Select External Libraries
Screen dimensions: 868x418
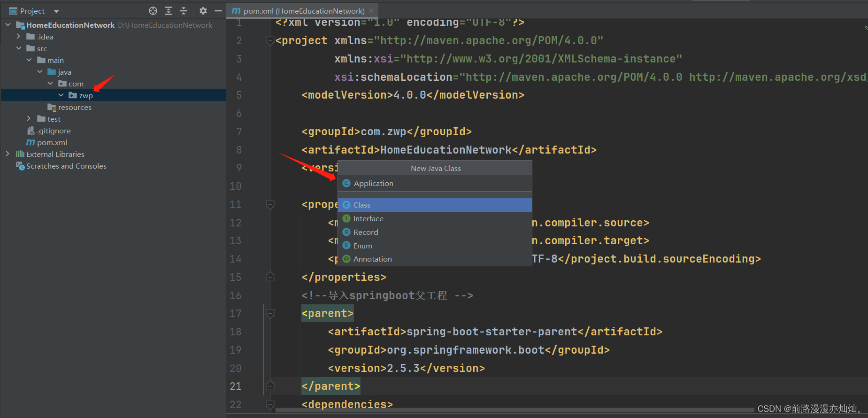click(x=55, y=154)
